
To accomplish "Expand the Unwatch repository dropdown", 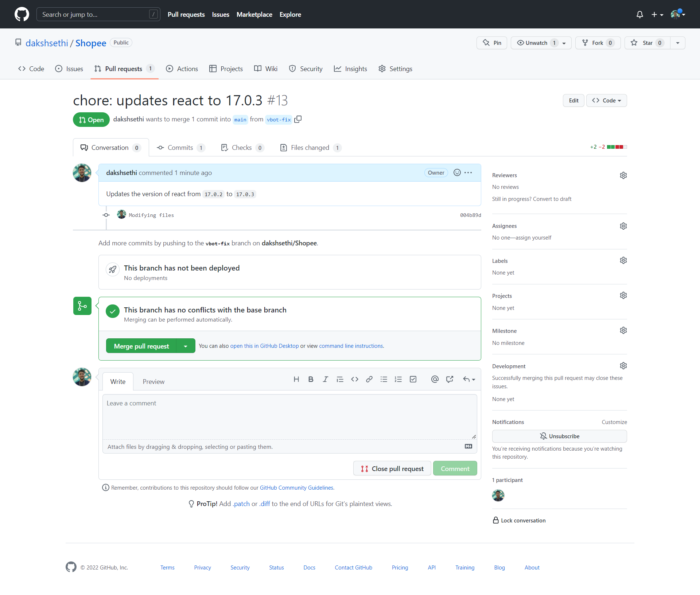I will pos(565,43).
